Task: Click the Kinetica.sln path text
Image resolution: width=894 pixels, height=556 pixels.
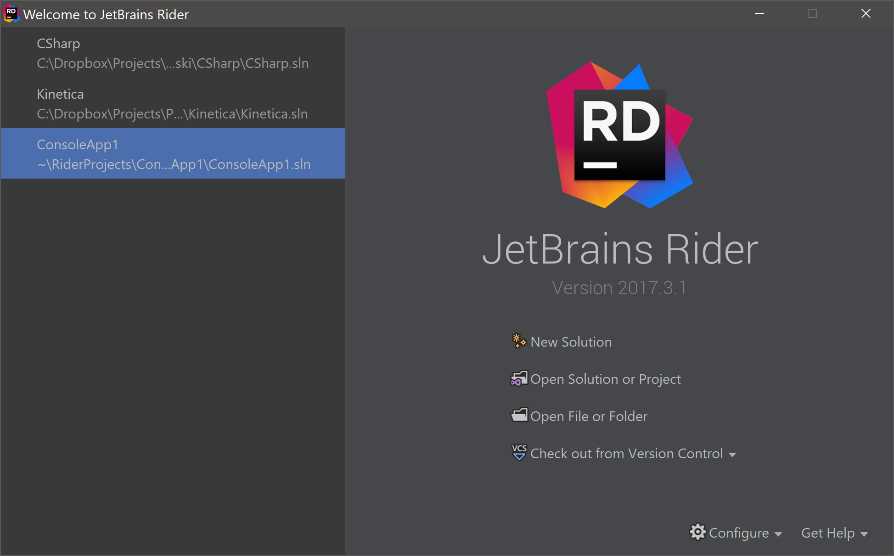Action: pyautogui.click(x=172, y=114)
